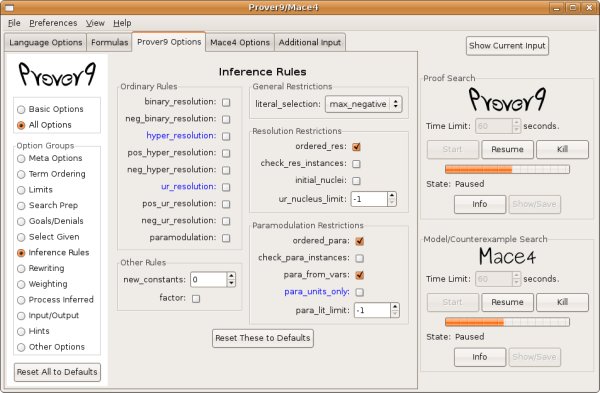Enable the neg_binary_resolution checkbox
Image resolution: width=600 pixels, height=393 pixels.
pyautogui.click(x=226, y=119)
